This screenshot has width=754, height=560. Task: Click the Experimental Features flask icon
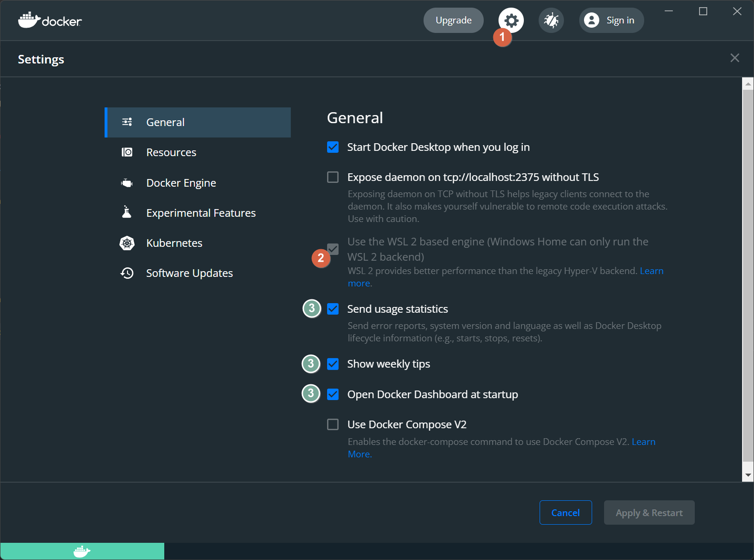coord(127,212)
